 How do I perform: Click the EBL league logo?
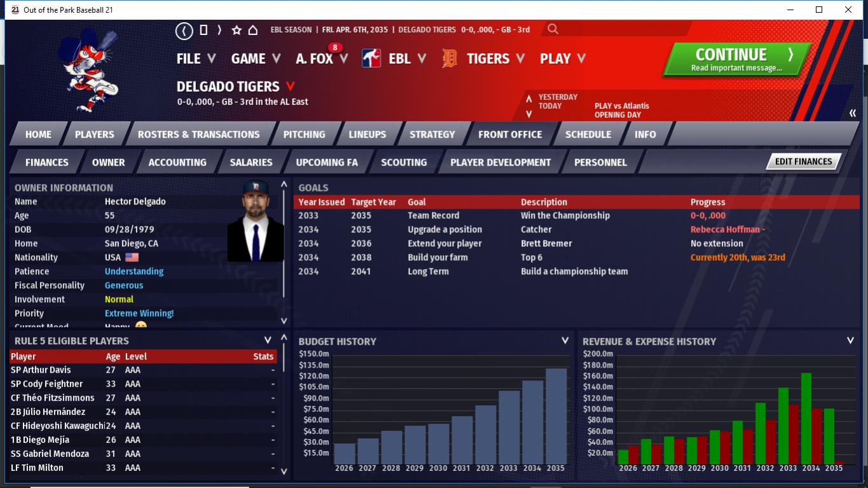click(x=371, y=59)
